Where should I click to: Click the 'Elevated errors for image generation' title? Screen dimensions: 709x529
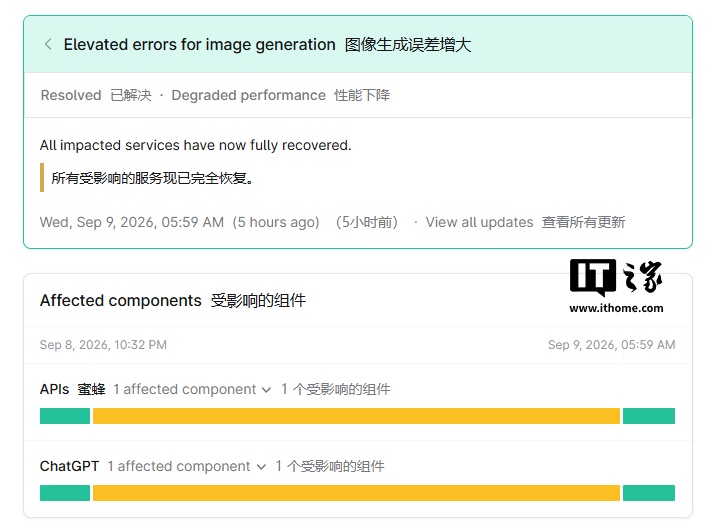[x=199, y=45]
